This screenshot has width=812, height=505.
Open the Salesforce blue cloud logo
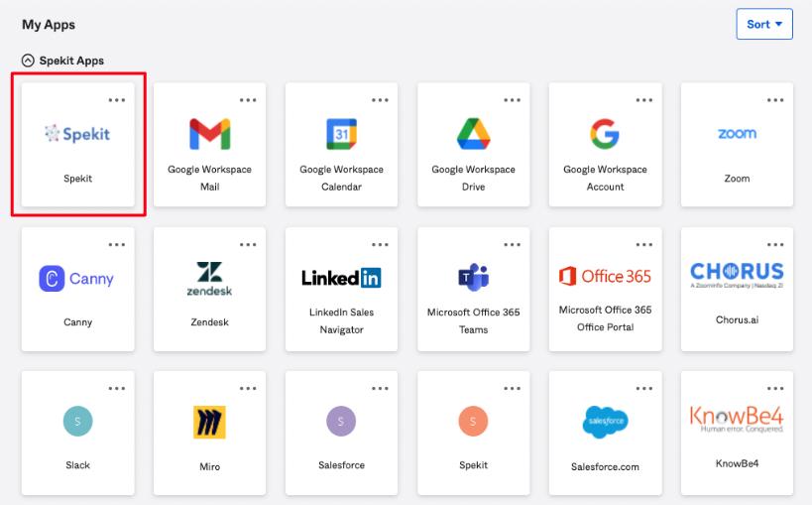pyautogui.click(x=605, y=422)
